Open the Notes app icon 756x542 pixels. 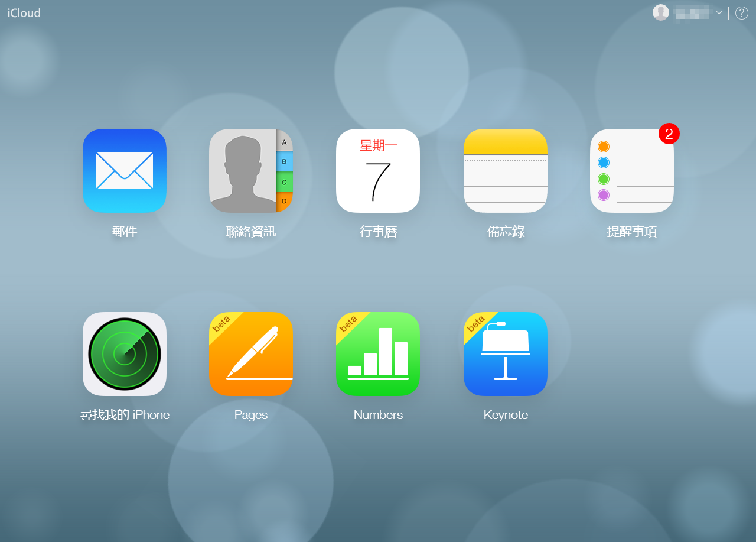coord(506,171)
